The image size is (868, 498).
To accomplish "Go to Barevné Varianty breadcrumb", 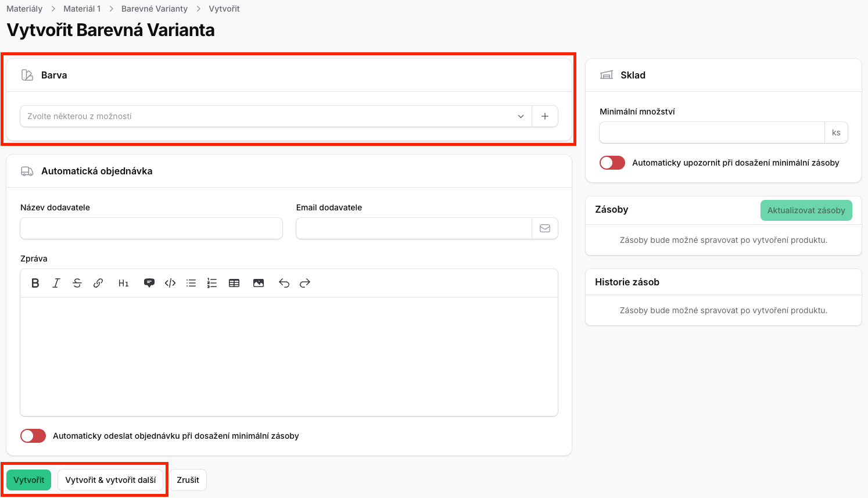I will [155, 9].
